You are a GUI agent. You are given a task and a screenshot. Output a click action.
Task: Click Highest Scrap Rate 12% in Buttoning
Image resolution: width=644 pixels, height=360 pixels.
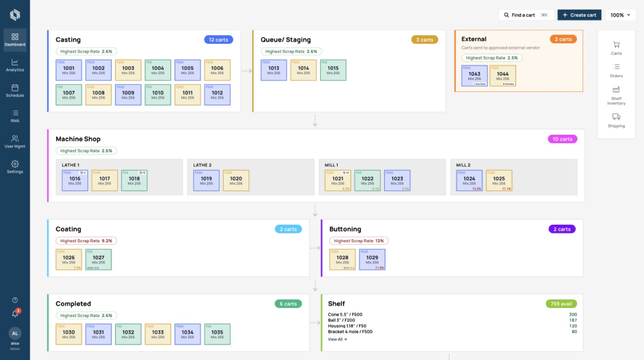coord(359,241)
